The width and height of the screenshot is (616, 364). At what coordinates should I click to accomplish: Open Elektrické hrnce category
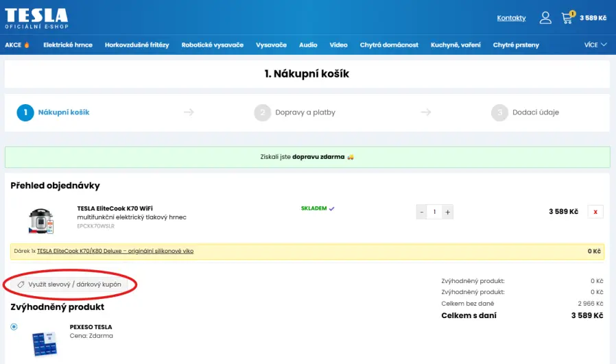coord(68,45)
